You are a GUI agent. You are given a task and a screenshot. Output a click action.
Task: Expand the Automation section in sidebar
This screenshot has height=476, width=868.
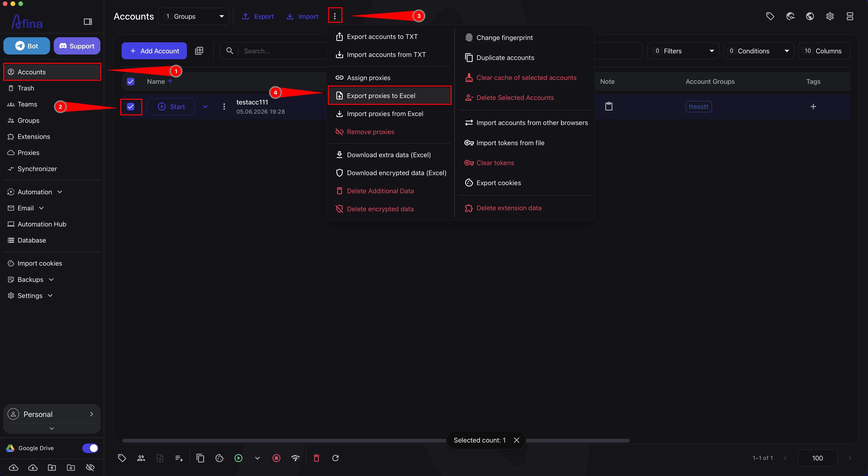pyautogui.click(x=35, y=192)
